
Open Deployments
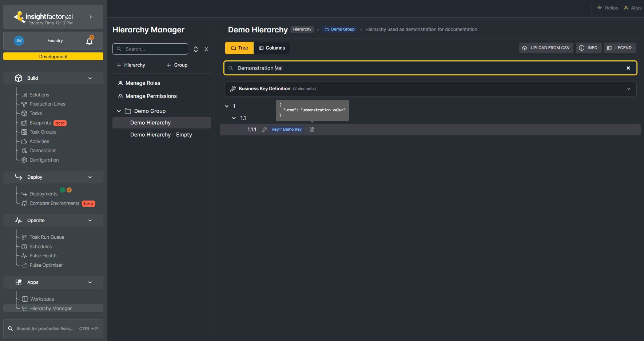click(43, 194)
